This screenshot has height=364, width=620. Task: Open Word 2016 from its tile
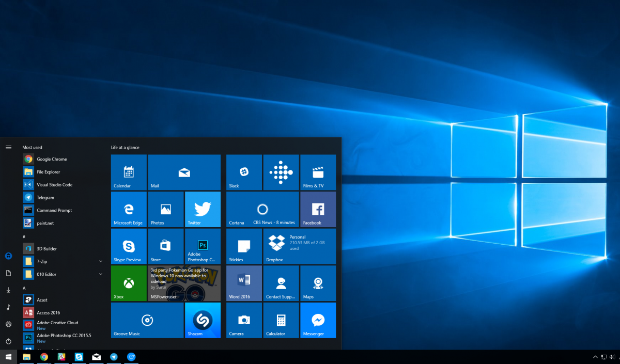click(243, 283)
